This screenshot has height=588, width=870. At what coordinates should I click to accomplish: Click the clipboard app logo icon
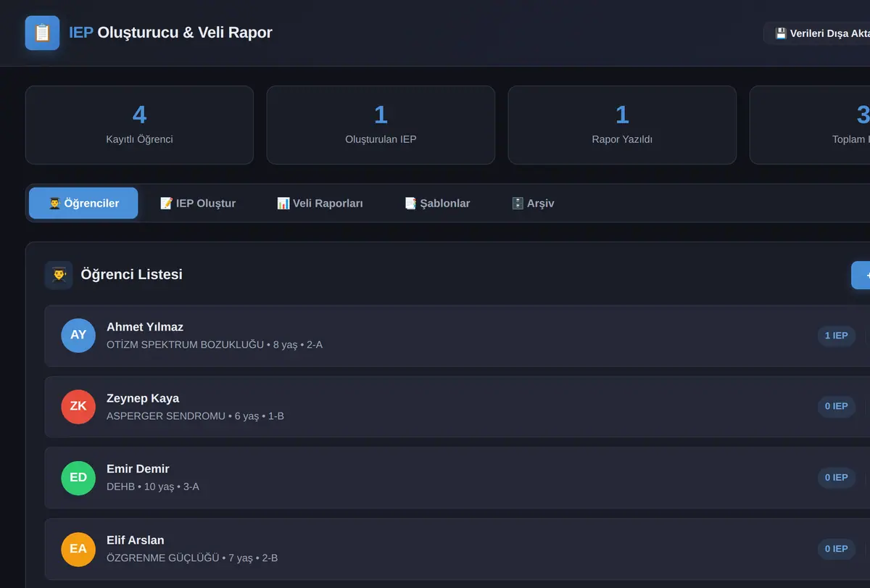pyautogui.click(x=42, y=33)
